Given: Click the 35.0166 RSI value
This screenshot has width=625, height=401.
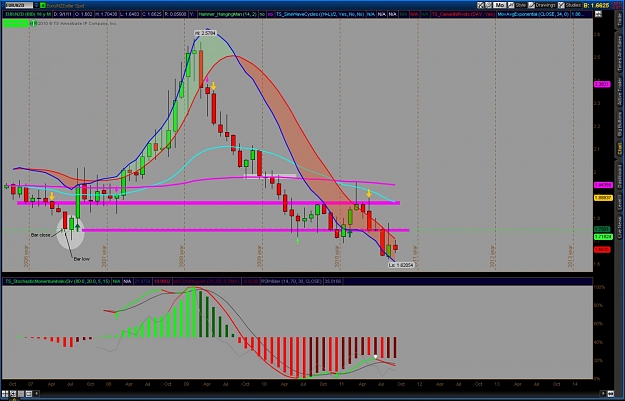Looking at the screenshot, I should coord(332,281).
